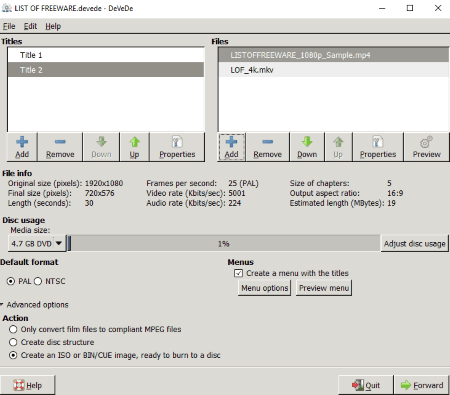Move selected title up

(x=134, y=147)
